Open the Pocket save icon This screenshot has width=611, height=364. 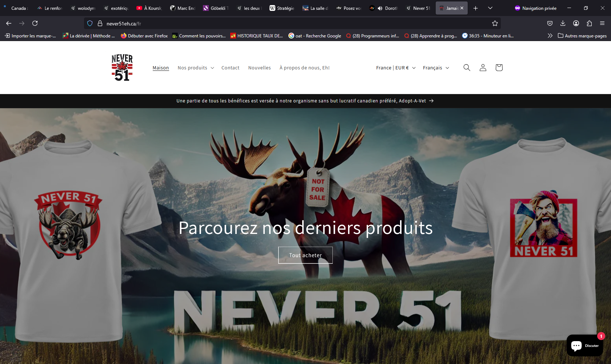coord(550,23)
